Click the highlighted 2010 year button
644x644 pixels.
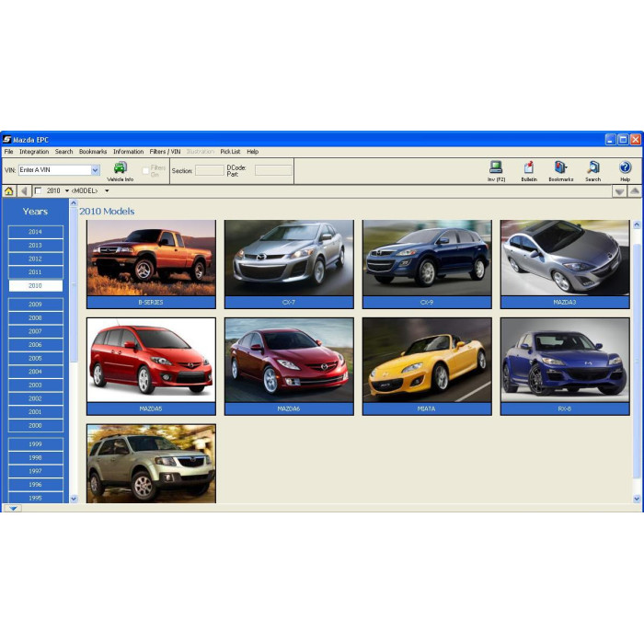pyautogui.click(x=35, y=285)
